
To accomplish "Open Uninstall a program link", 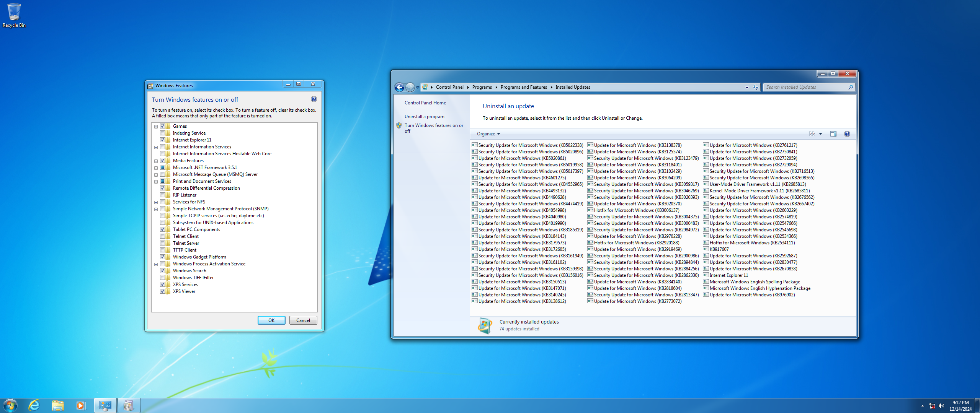I will pyautogui.click(x=425, y=117).
